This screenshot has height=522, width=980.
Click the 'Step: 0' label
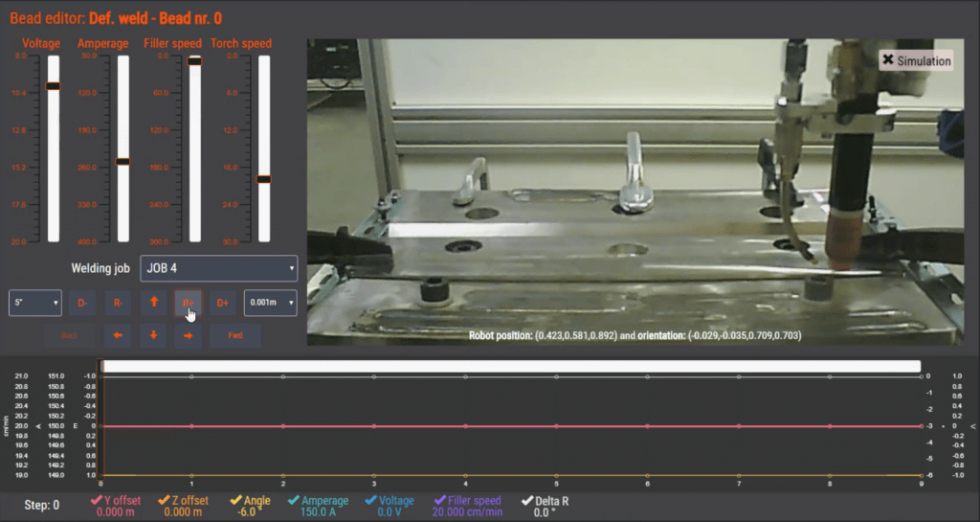[42, 505]
